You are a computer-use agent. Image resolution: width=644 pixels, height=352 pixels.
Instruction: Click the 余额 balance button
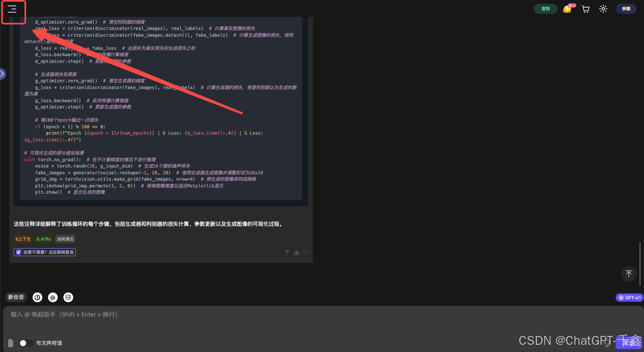pos(626,9)
